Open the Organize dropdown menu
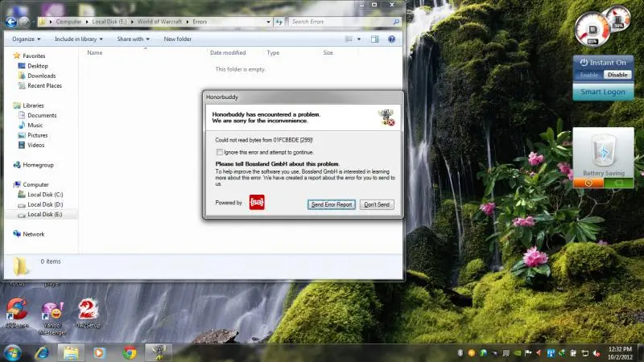Viewport: 644px width, 362px height. coord(27,39)
